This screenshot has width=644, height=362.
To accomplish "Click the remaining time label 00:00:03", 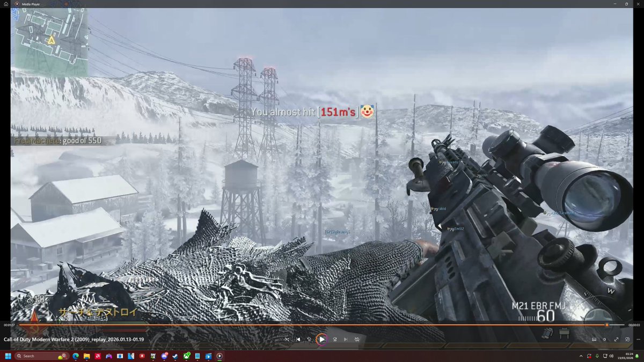I will pyautogui.click(x=634, y=325).
